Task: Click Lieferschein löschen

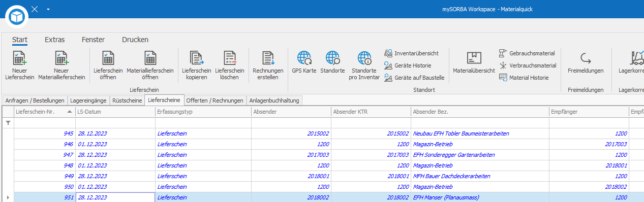Action: (230, 65)
